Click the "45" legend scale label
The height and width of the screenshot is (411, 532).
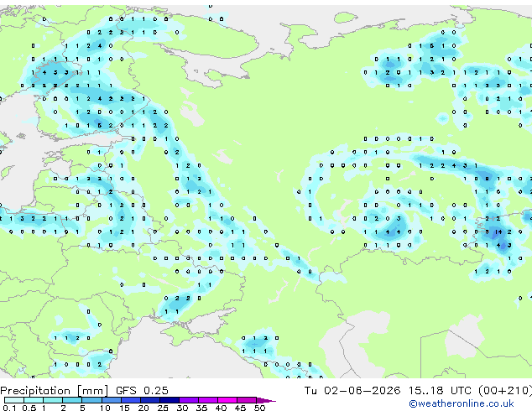(x=240, y=408)
